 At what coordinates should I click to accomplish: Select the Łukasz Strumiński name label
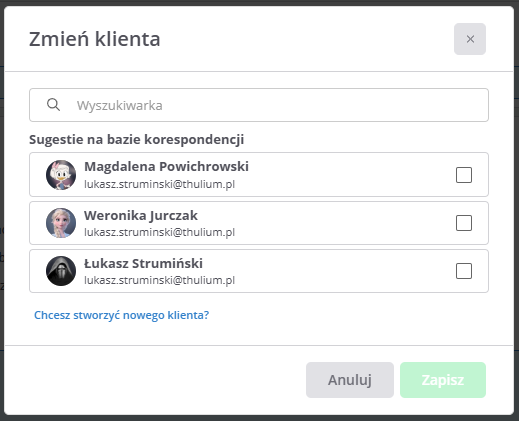point(143,263)
